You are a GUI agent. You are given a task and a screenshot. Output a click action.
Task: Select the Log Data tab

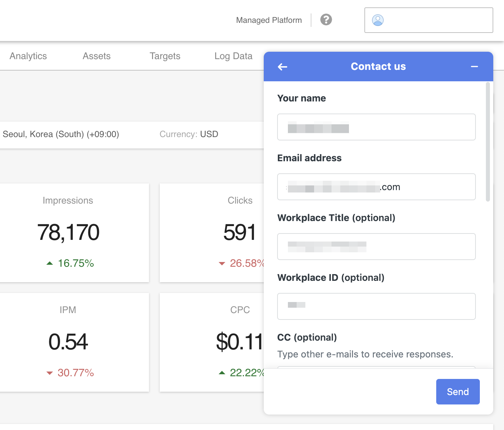233,56
